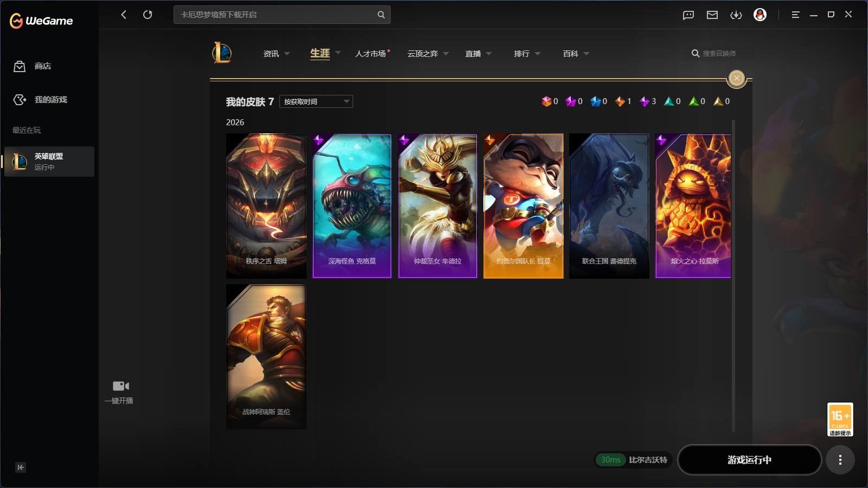868x488 pixels.
Task: Click the search magnifier in the top search bar
Action: [381, 15]
